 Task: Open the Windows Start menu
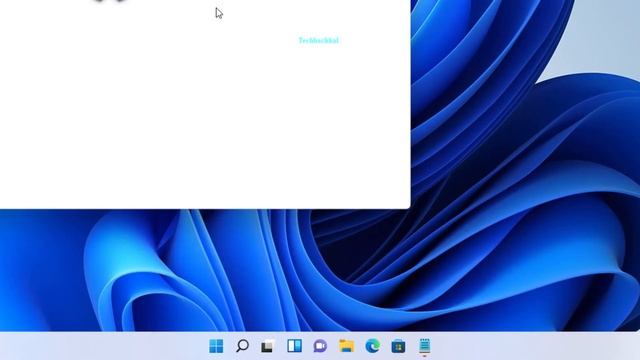click(x=216, y=346)
